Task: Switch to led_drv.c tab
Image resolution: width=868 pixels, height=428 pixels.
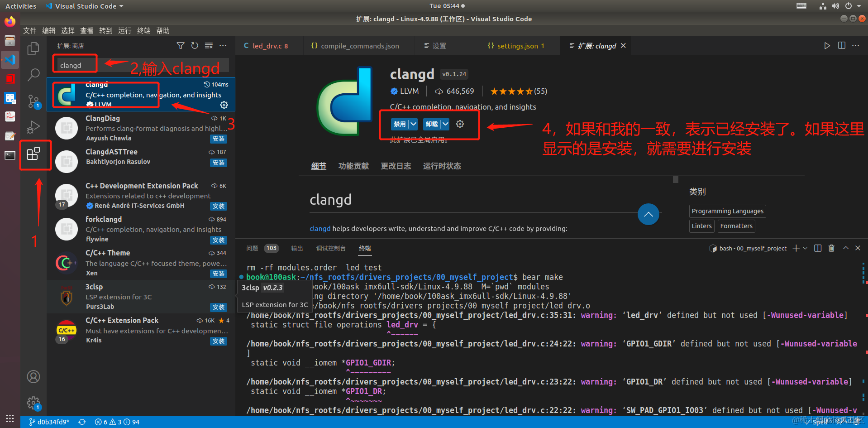Action: pos(269,46)
